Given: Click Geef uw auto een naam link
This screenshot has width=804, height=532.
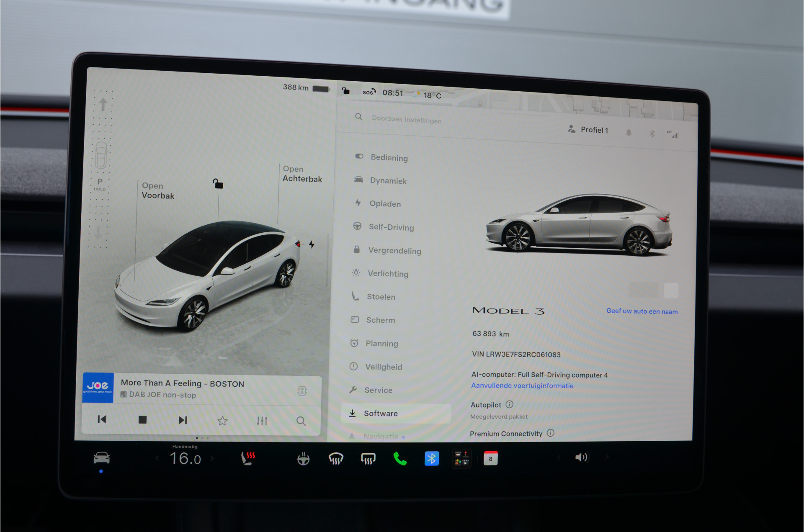Looking at the screenshot, I should [x=642, y=311].
